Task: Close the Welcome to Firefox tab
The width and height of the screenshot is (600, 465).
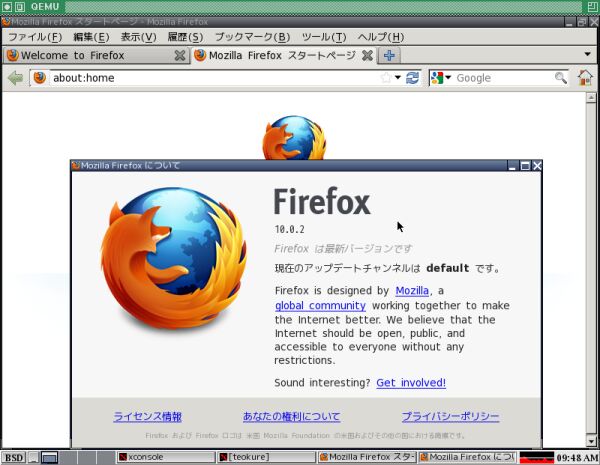Action: click(180, 55)
